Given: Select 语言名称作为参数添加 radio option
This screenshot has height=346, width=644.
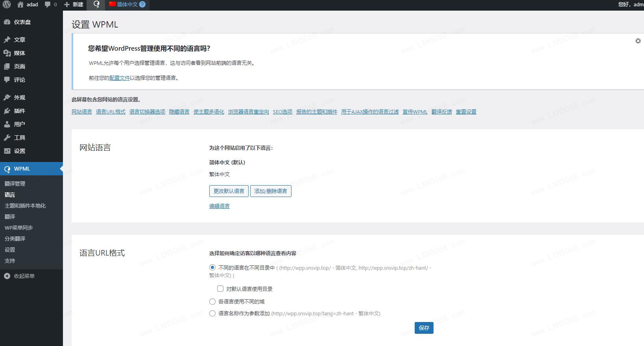Looking at the screenshot, I should coord(212,313).
